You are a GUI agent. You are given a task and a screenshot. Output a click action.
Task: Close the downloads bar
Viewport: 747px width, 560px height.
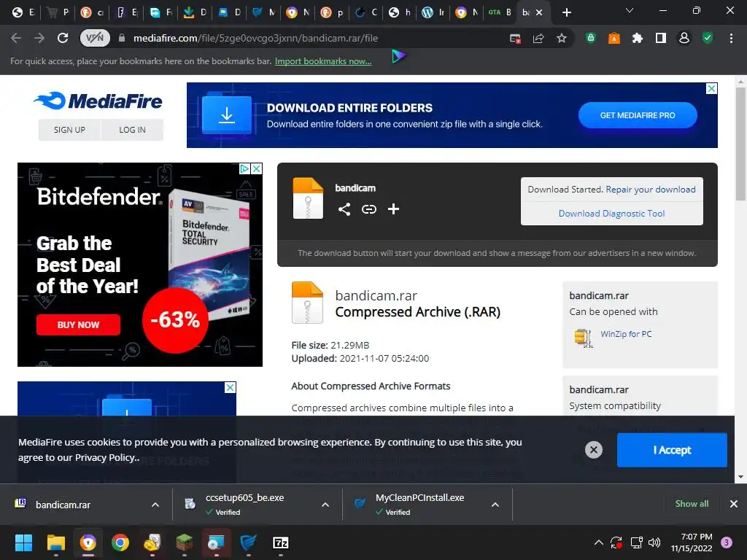734,504
